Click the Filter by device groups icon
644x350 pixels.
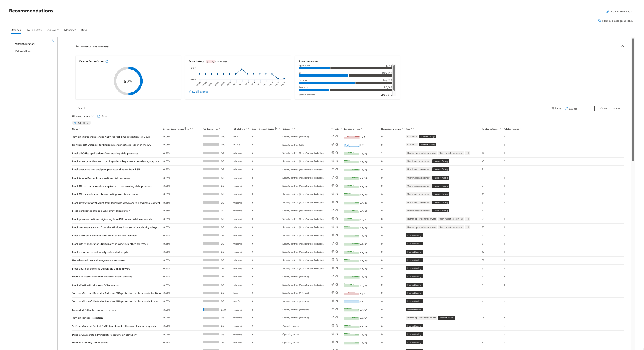[x=599, y=21]
